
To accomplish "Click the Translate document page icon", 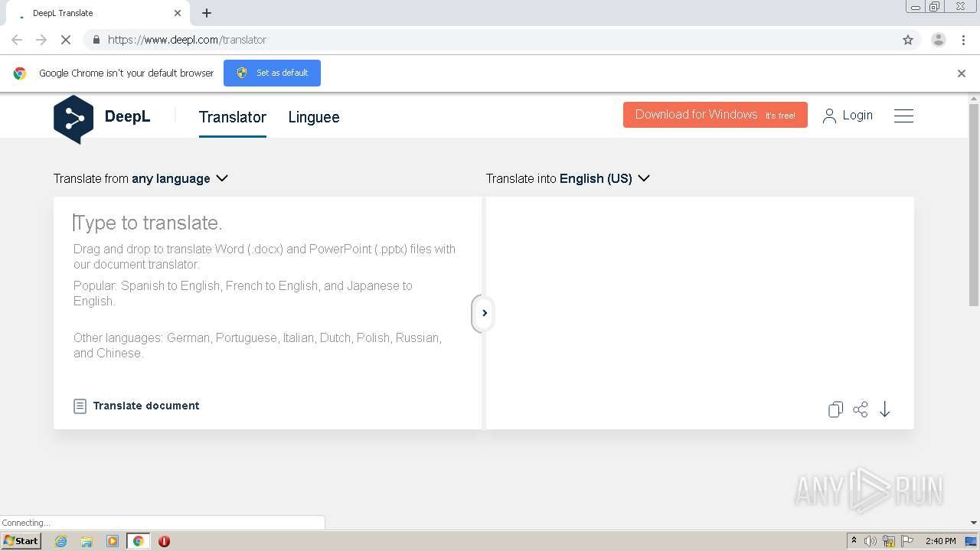I will pos(80,406).
